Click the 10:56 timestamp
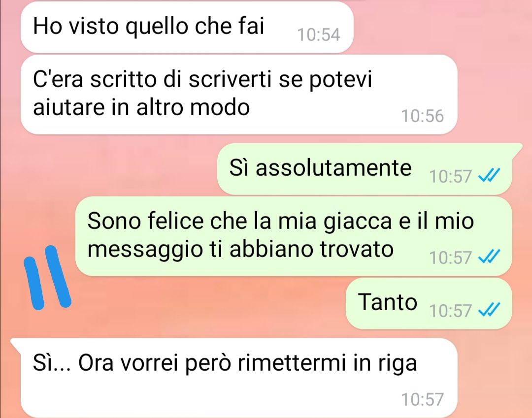 pos(423,116)
